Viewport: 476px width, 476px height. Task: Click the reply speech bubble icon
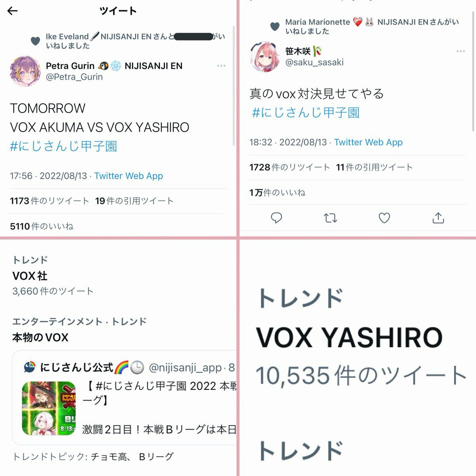(276, 218)
